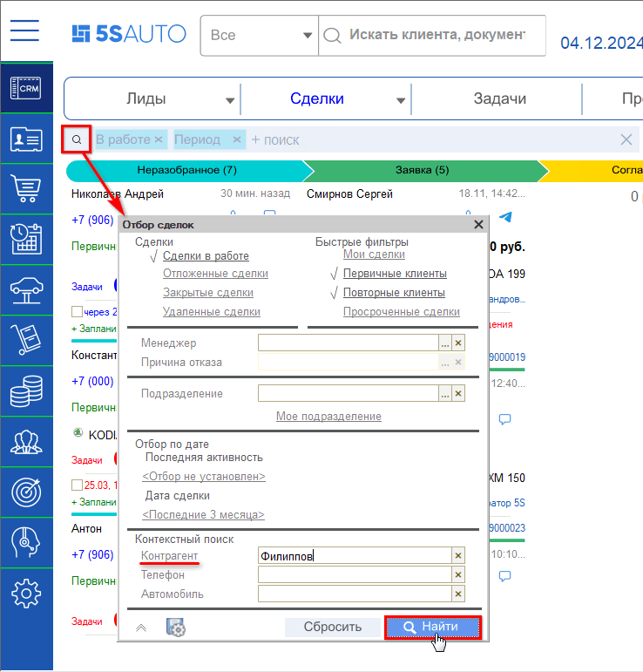The width and height of the screenshot is (643, 672).
Task: Click the Telegram icon on Смирнов card
Action: click(x=506, y=217)
